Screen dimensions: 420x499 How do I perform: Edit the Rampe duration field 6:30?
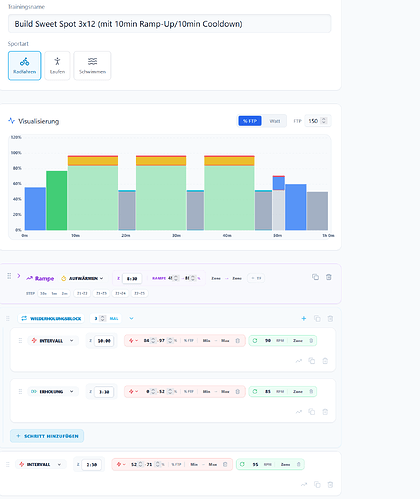[132, 278]
